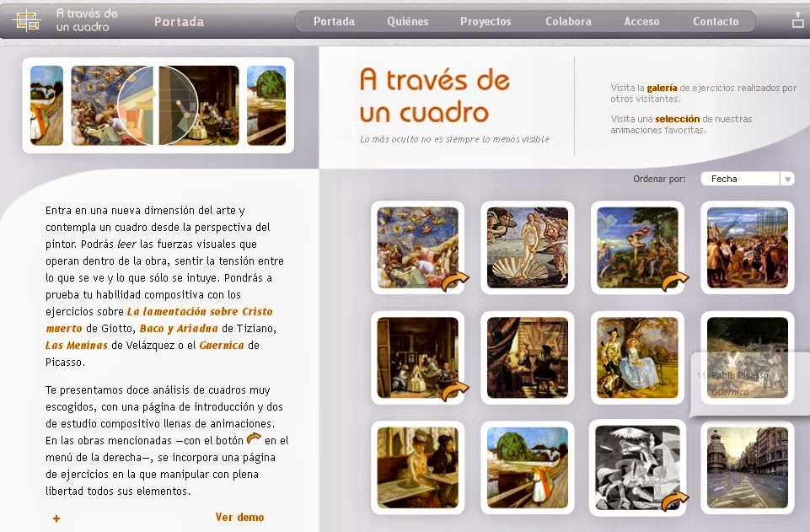Screen dimensions: 810x532
Task: Click the "A través de un cuadro" header title
Action: point(87,20)
